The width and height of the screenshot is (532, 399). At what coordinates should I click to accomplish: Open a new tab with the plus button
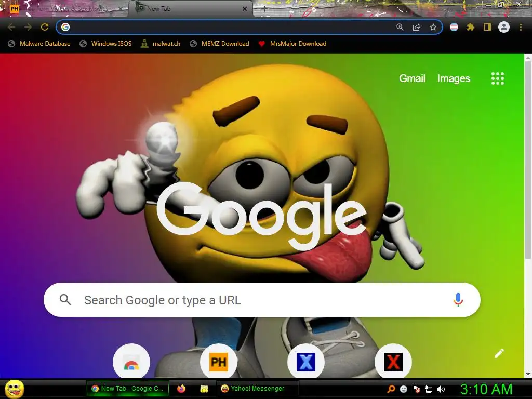point(264,9)
